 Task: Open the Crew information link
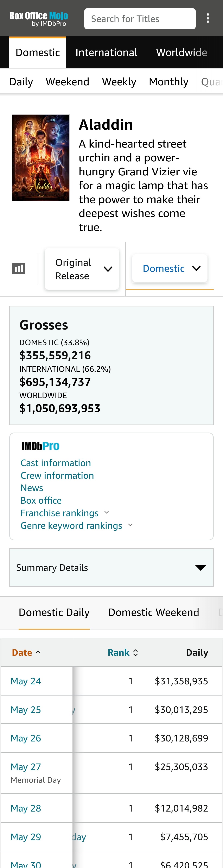click(x=57, y=475)
